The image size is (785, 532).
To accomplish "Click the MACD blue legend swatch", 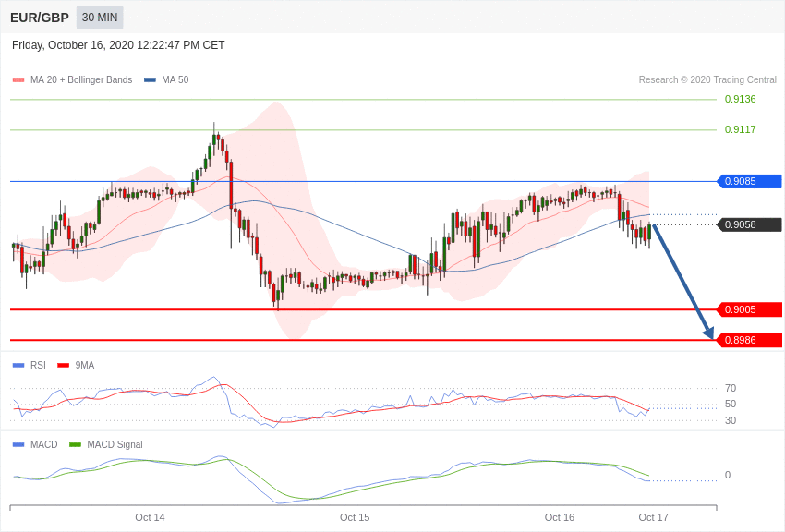I will [18, 445].
